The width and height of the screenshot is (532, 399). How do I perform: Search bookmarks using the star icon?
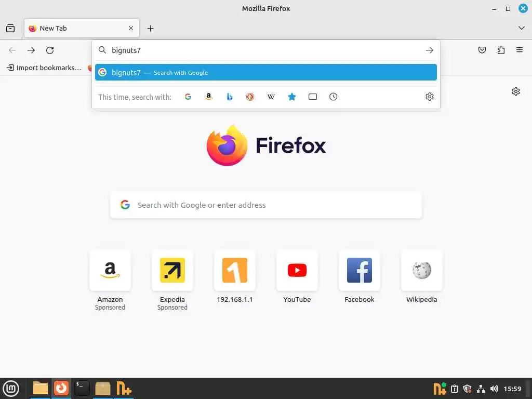pyautogui.click(x=292, y=97)
